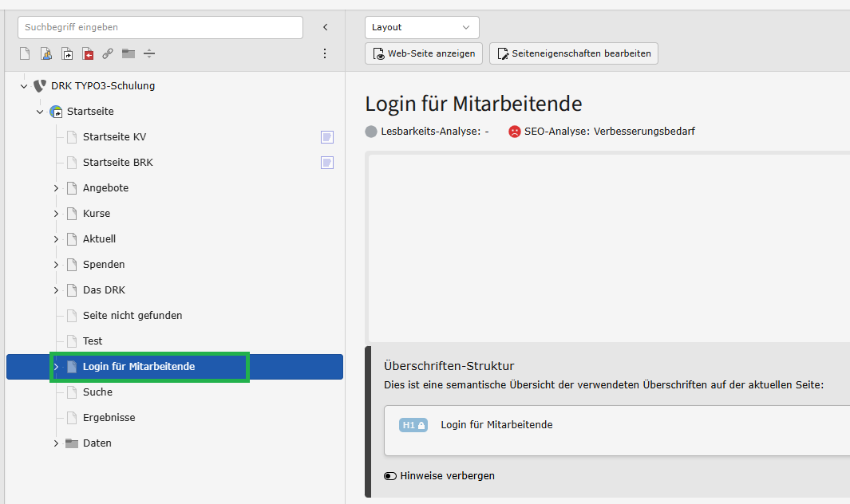Select the Startseite KV page
Viewport: 850px width, 504px height.
[x=114, y=137]
